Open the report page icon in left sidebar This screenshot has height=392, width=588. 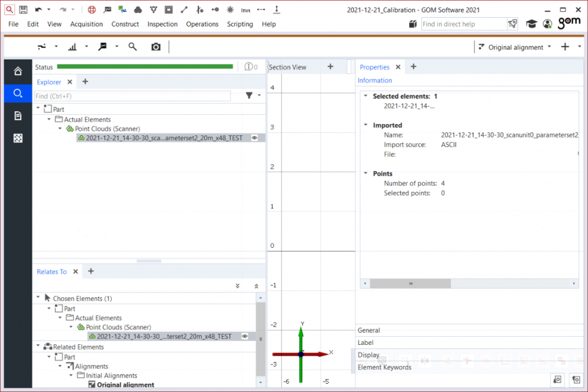click(17, 116)
